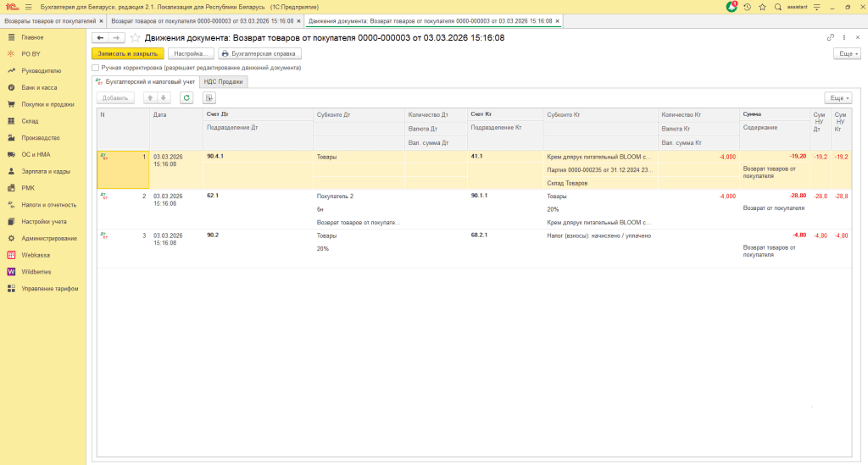Screen dimensions: 868x465
Task: Switch to the НДС Продажи tab
Action: [224, 82]
